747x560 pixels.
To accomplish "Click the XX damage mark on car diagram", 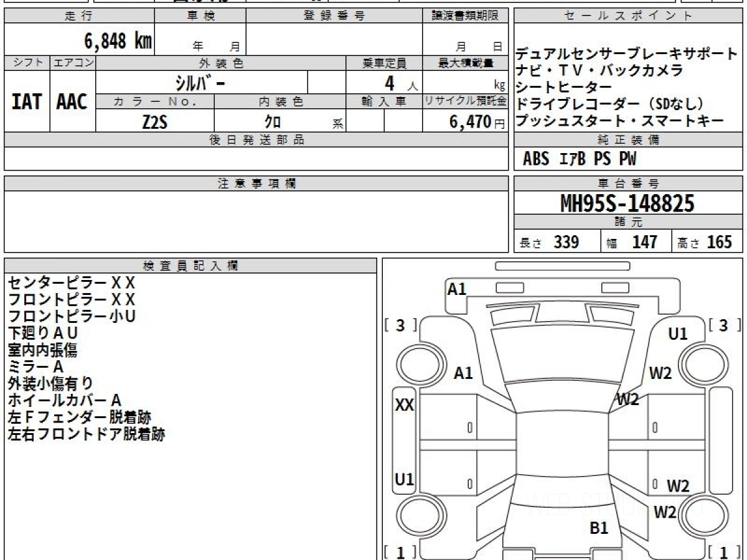I will pos(405,405).
